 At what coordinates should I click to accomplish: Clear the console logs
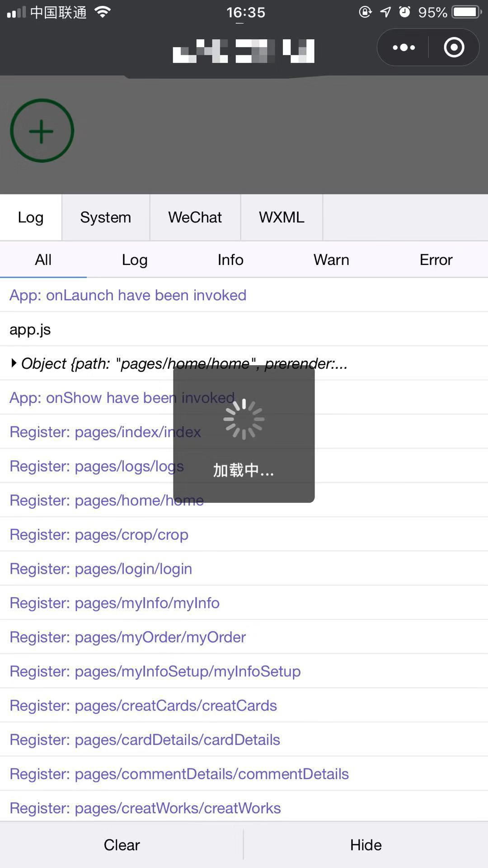point(122,845)
